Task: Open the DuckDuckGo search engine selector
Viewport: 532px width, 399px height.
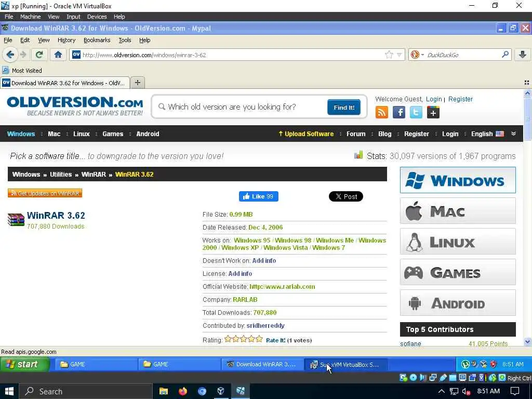Action: [x=417, y=55]
